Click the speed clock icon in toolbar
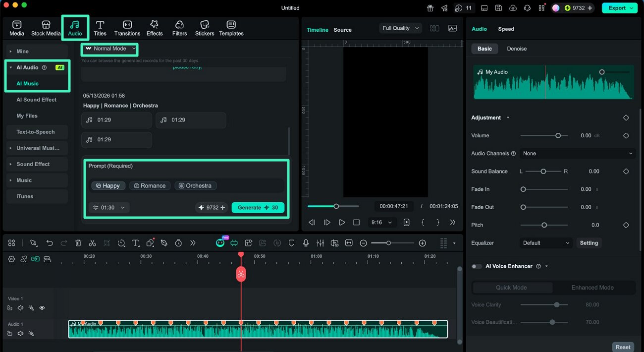Viewport: 644px width, 352px height. (x=121, y=243)
